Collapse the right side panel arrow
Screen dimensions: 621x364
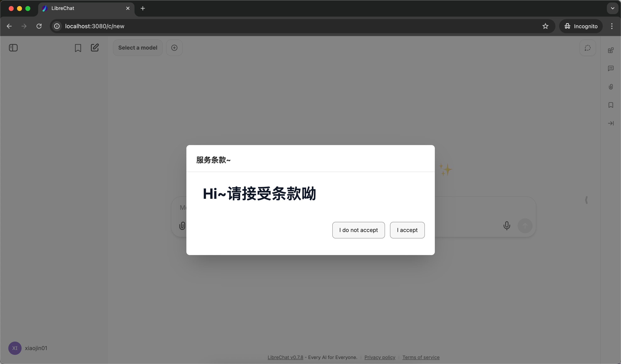click(x=611, y=123)
